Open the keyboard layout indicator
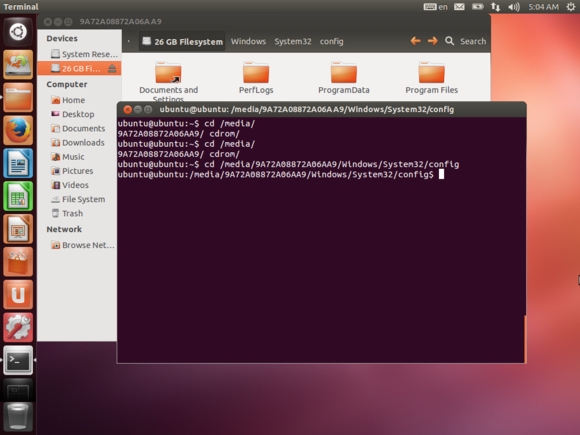The image size is (580, 435). [x=435, y=7]
